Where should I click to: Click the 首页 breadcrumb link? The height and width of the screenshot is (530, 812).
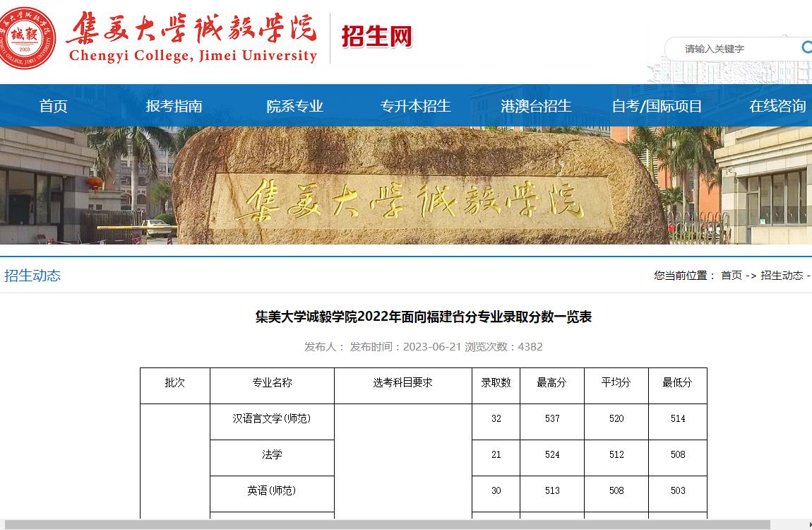(732, 276)
